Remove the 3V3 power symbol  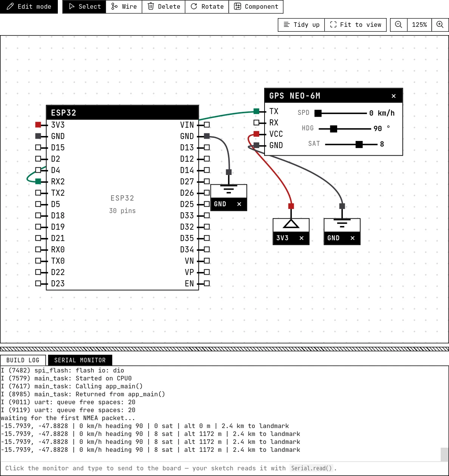[x=301, y=238]
